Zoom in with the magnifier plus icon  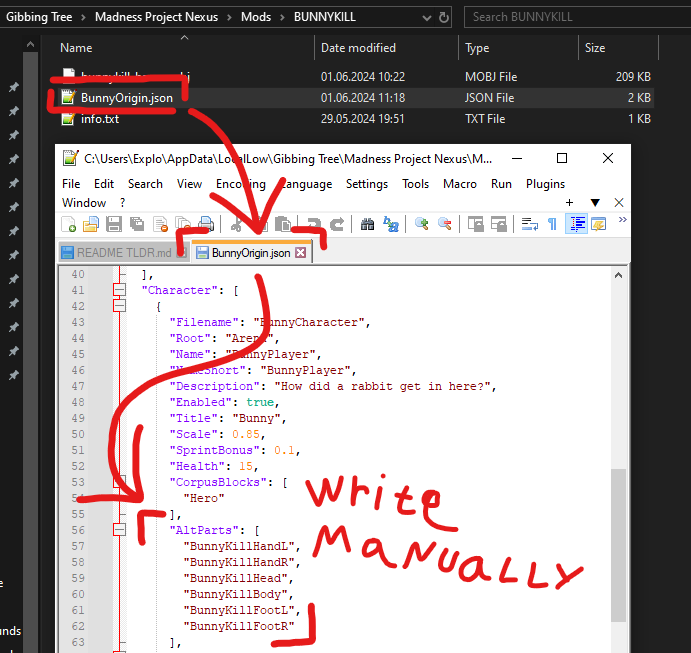point(422,224)
